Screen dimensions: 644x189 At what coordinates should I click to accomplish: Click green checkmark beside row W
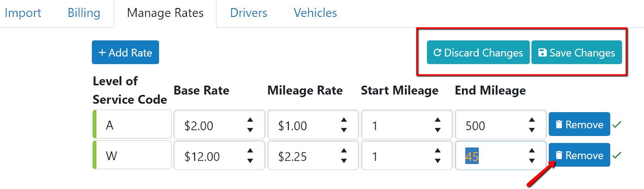[617, 155]
